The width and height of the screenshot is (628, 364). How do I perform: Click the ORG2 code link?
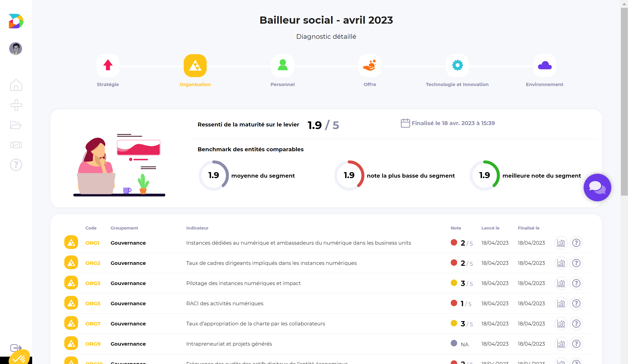click(x=93, y=263)
